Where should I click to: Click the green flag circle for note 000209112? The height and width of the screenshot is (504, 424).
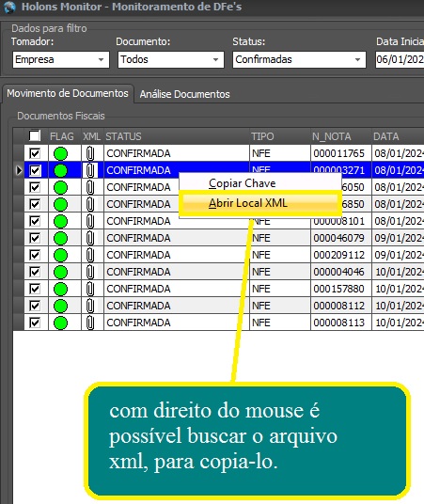point(60,255)
